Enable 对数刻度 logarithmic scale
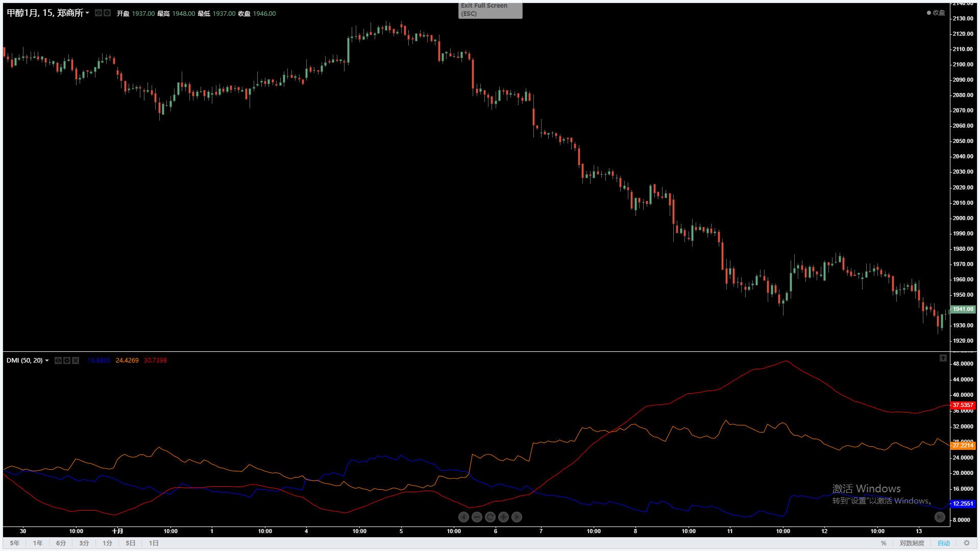The image size is (980, 551). (x=912, y=543)
